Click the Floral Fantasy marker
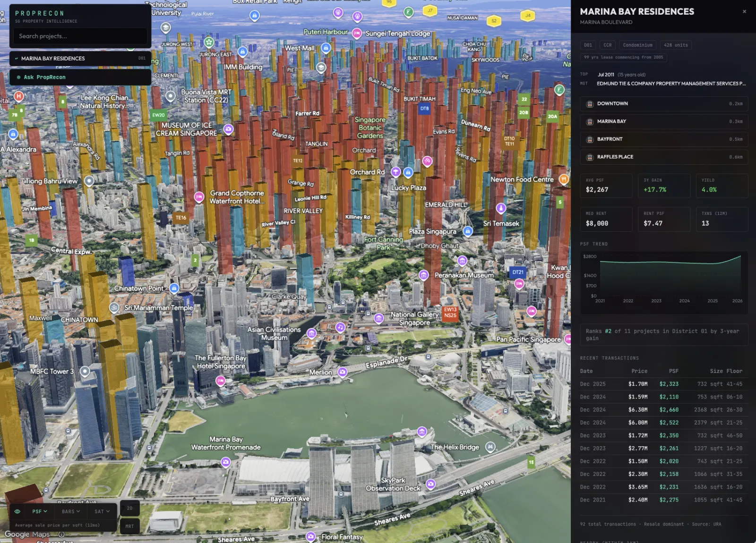The width and height of the screenshot is (756, 543). [310, 536]
